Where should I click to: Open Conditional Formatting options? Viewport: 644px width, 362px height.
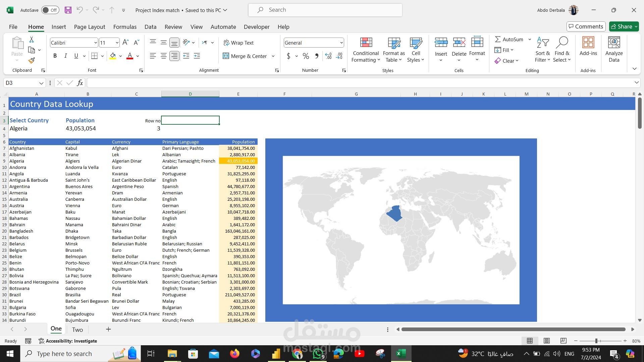(365, 49)
